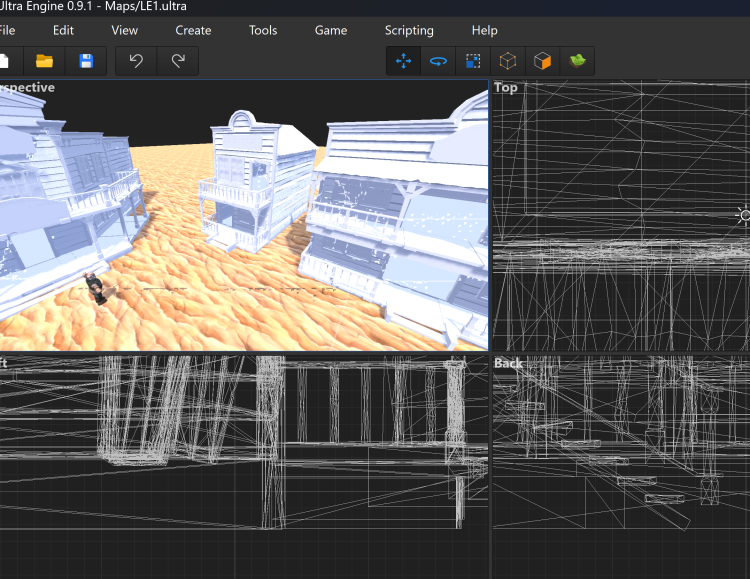Screen dimensions: 750x579
Task: Open the Scripting menu
Action: pyautogui.click(x=409, y=30)
